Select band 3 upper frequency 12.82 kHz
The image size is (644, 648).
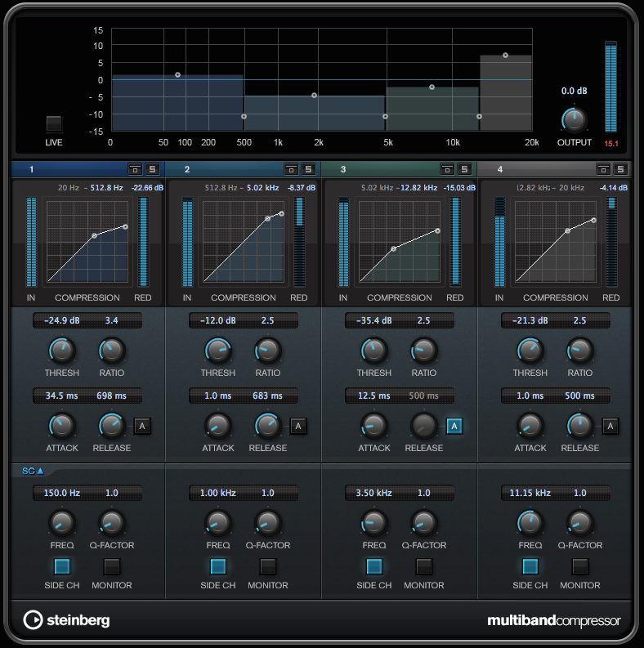(418, 188)
